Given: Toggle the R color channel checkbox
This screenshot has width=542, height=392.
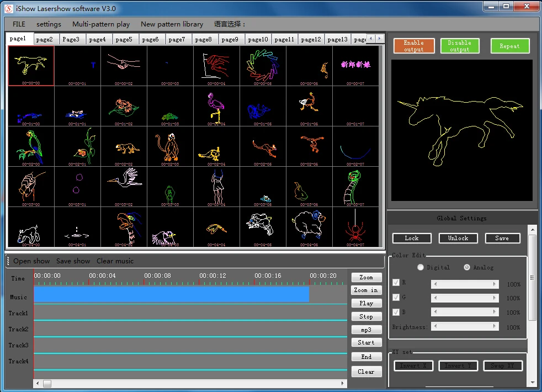Looking at the screenshot, I should (x=396, y=283).
